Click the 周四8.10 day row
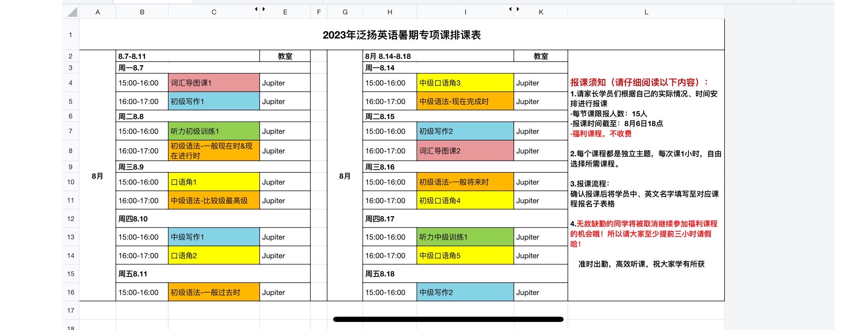Viewport: 868px width, 330px height. point(213,219)
